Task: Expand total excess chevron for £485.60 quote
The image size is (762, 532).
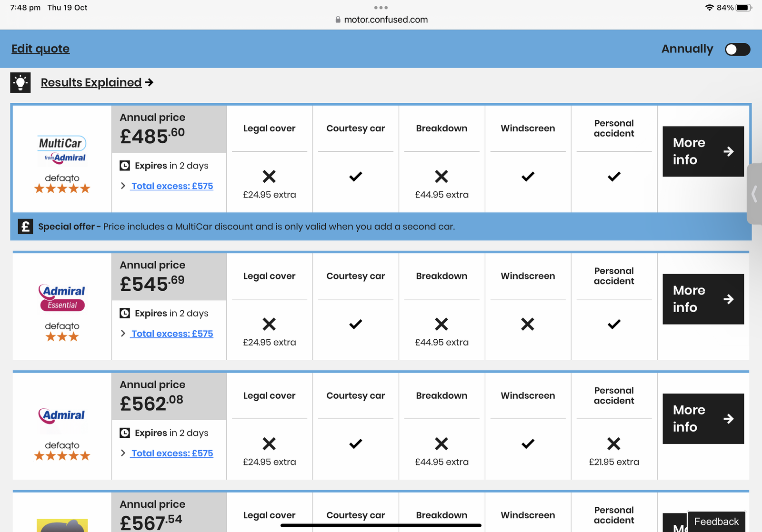Action: [123, 186]
